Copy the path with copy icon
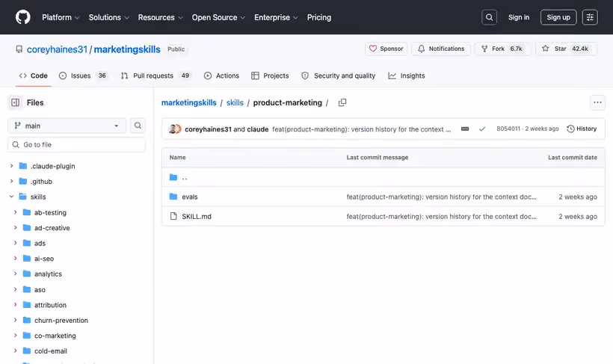 click(342, 102)
